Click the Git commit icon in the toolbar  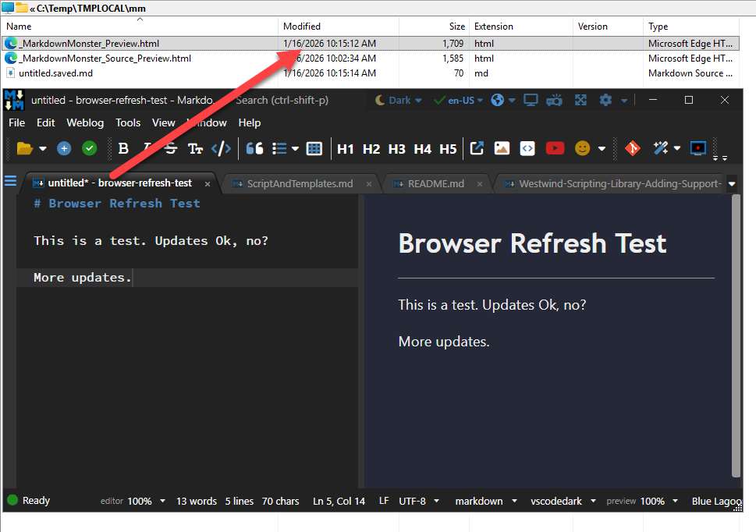click(x=632, y=148)
